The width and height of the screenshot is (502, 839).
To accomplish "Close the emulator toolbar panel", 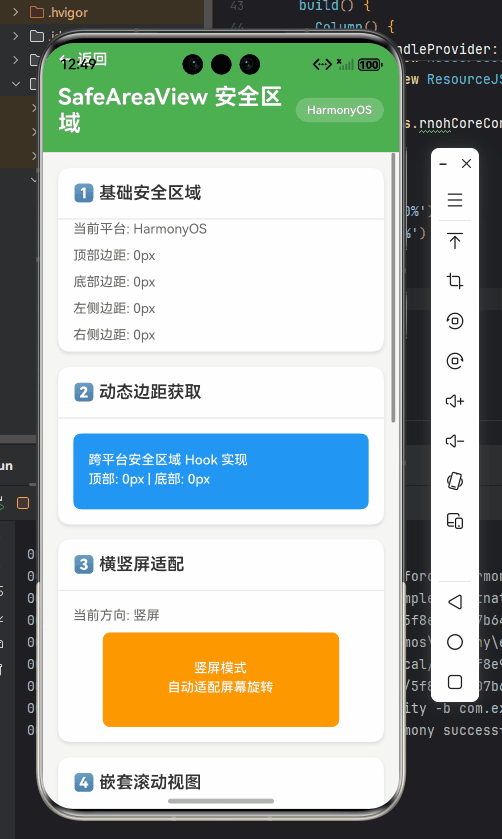I will (x=467, y=164).
